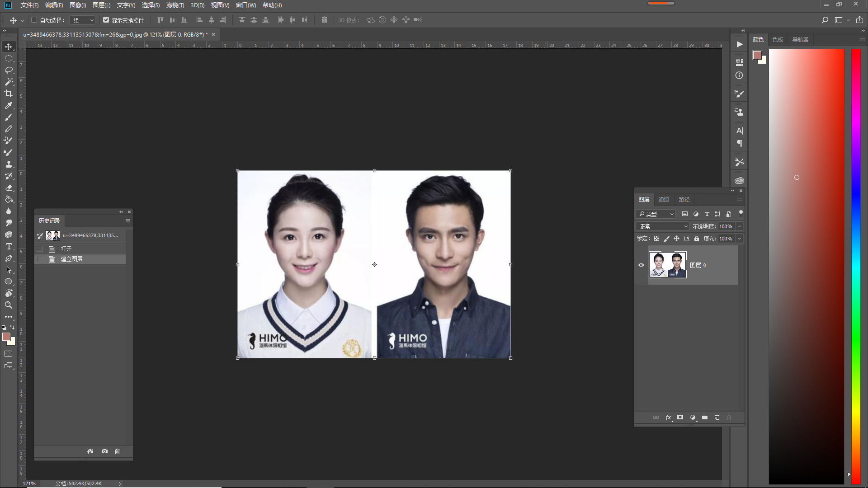Select the Clone Stamp tool
Screen dimensions: 868x488
pyautogui.click(x=9, y=164)
